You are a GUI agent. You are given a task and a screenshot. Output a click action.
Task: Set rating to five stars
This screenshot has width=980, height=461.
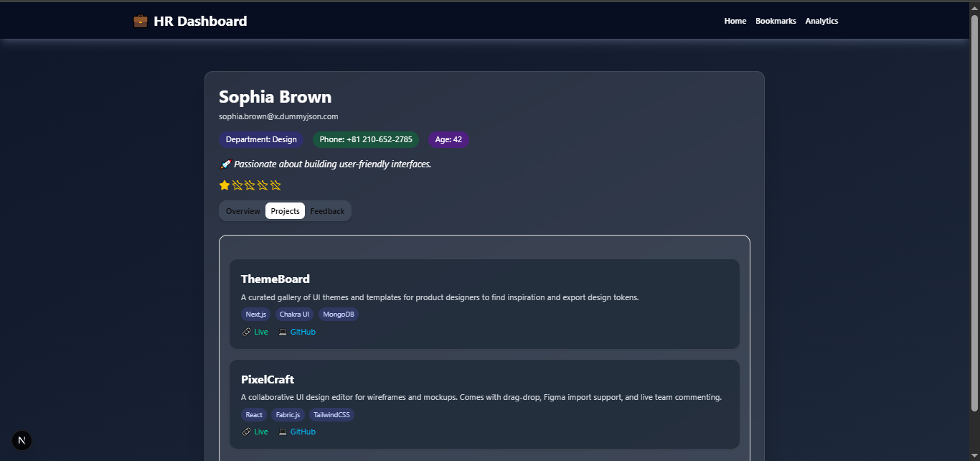coord(275,185)
